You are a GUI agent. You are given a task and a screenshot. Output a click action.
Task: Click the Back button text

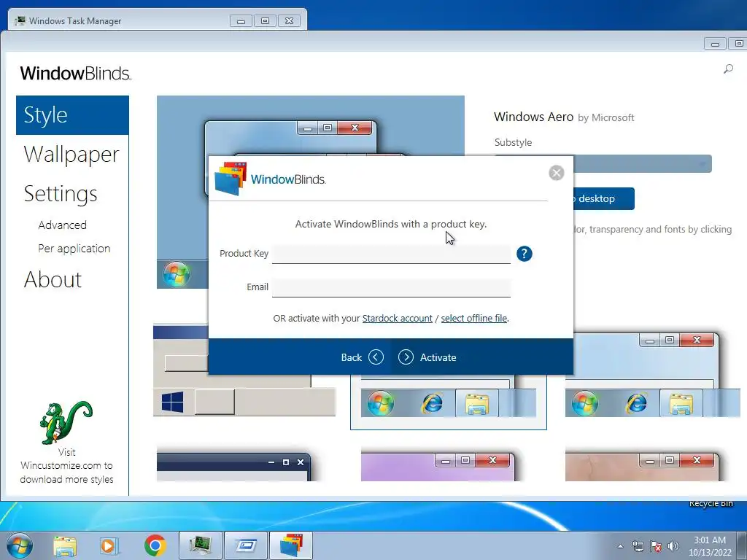click(x=351, y=357)
